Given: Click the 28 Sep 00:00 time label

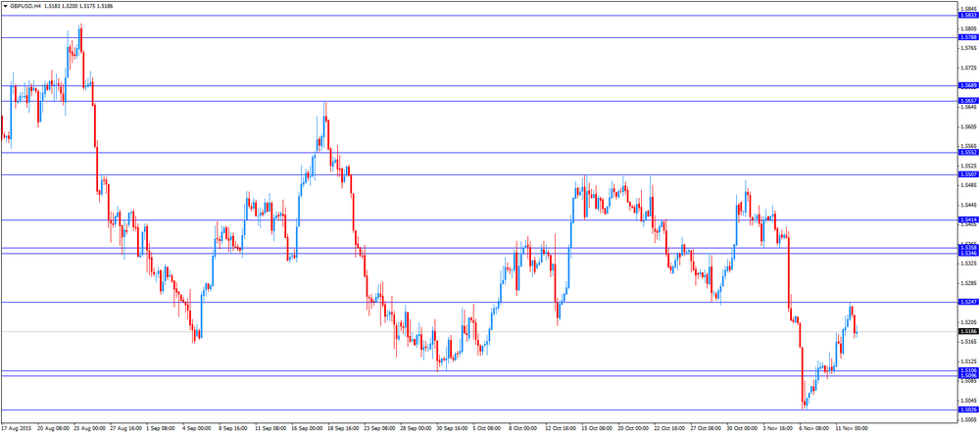Looking at the screenshot, I should tap(415, 429).
